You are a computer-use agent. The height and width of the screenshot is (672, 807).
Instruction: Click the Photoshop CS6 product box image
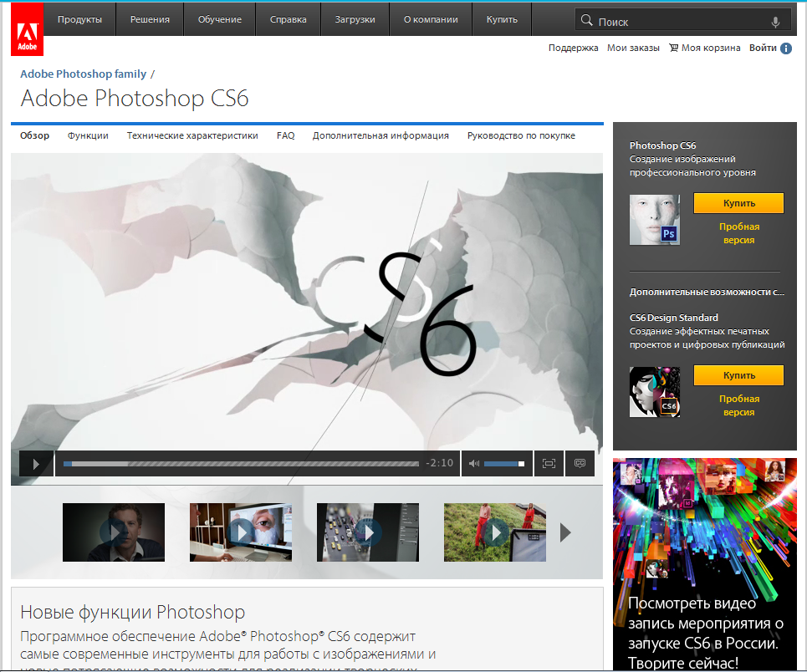655,220
